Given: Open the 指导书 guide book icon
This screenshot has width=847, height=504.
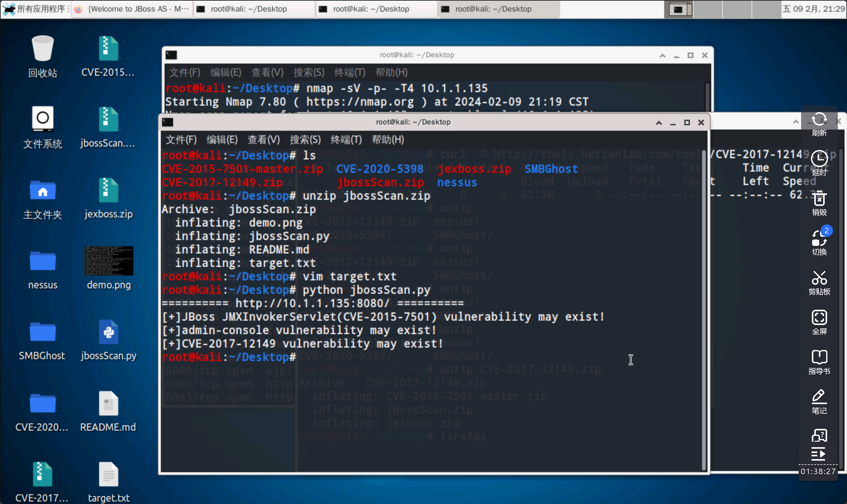Looking at the screenshot, I should 819,358.
